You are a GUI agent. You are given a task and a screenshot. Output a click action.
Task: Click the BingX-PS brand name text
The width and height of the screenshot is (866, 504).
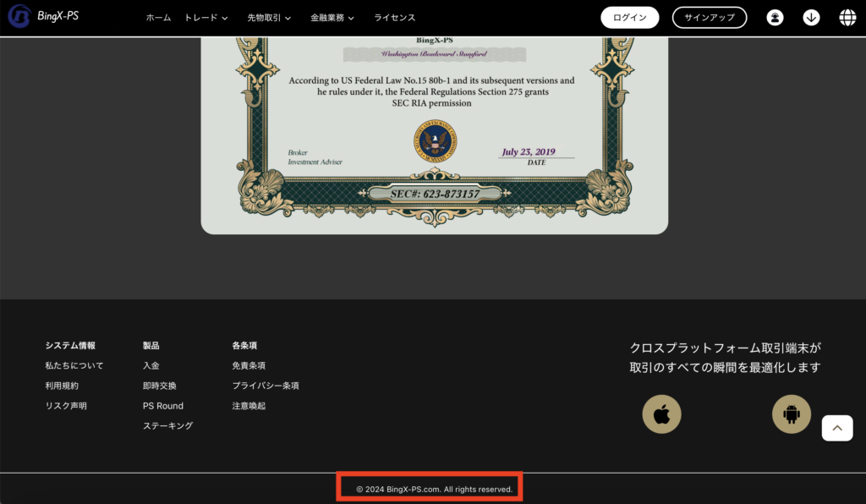coord(58,16)
